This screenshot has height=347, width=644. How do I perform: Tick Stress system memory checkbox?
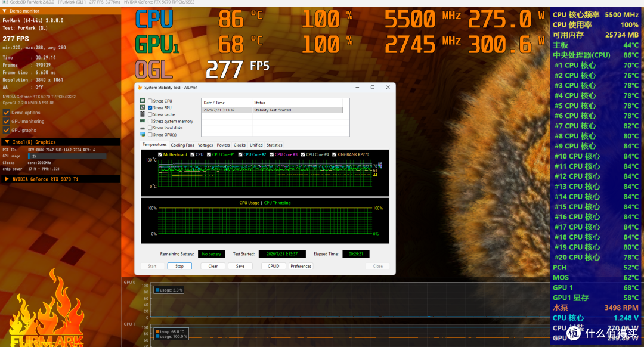click(150, 121)
